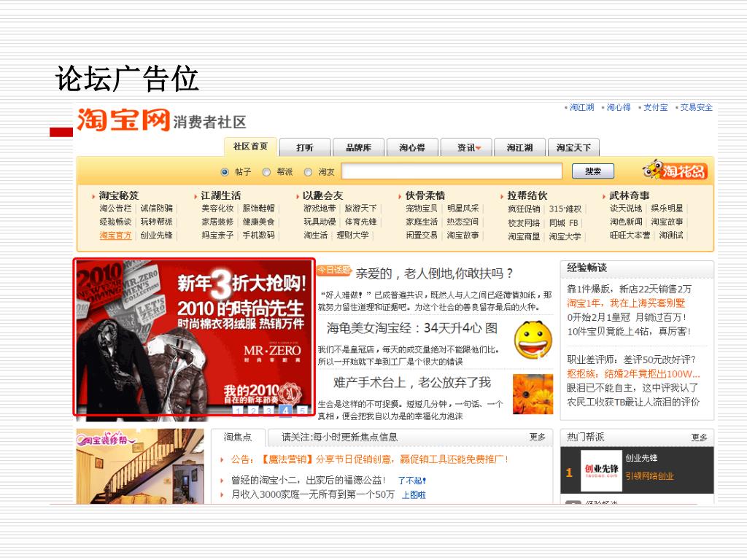Image resolution: width=747 pixels, height=560 pixels.
Task: Select the 淘友 radio button
Action: [x=309, y=172]
